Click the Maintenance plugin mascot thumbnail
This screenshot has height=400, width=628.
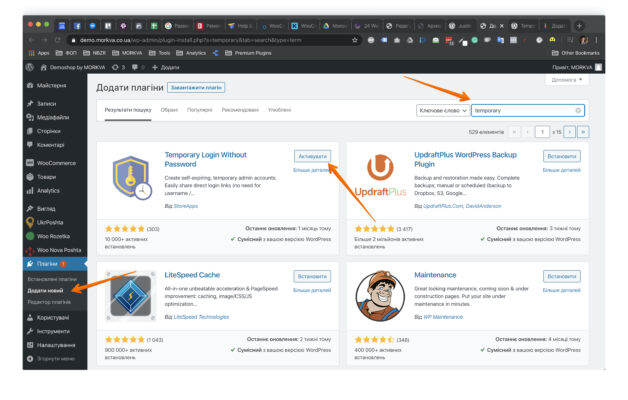coord(380,296)
